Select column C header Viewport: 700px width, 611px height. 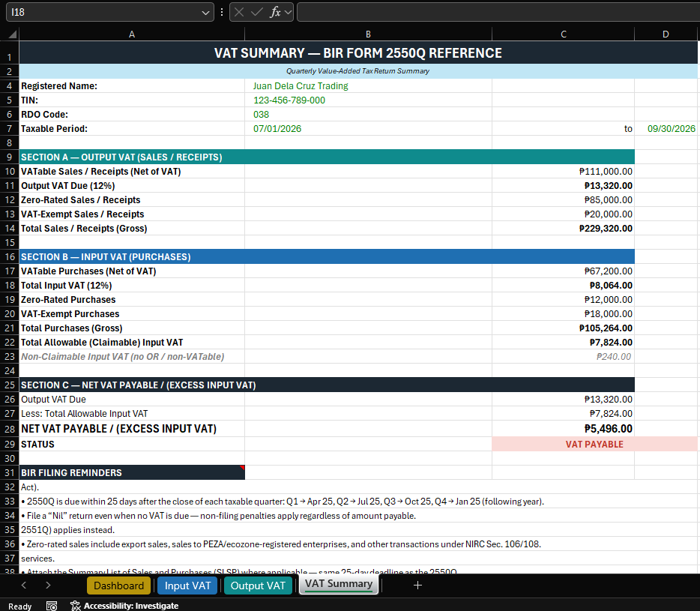coord(564,34)
